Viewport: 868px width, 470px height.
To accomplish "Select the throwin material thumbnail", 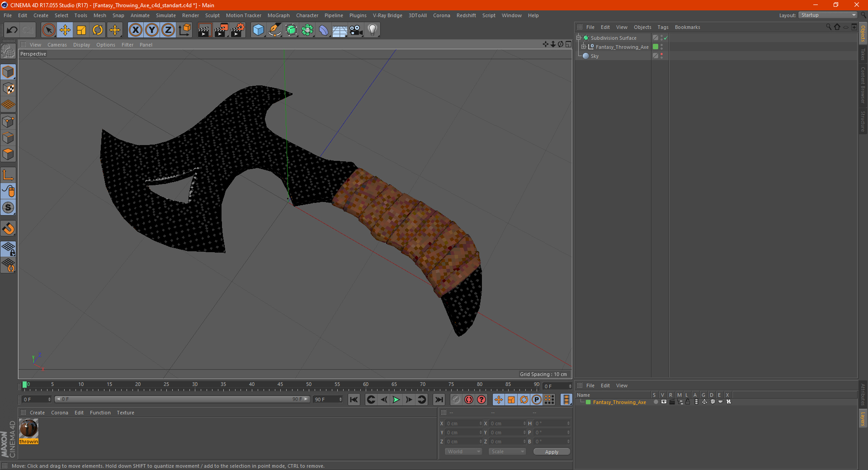I will point(28,428).
